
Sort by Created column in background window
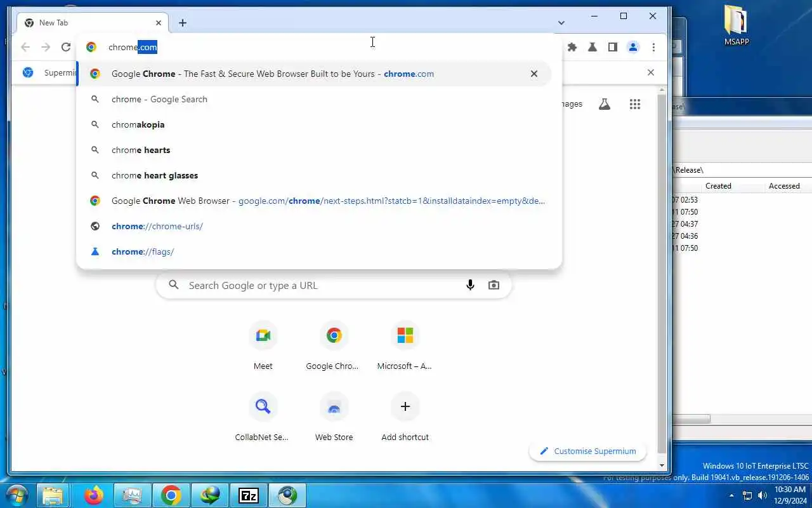click(718, 186)
